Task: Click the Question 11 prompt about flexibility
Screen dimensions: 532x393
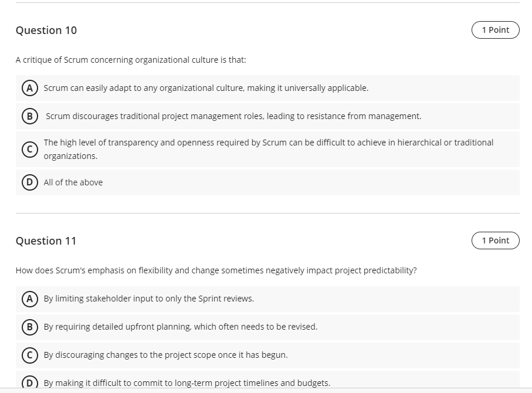Action: click(216, 270)
